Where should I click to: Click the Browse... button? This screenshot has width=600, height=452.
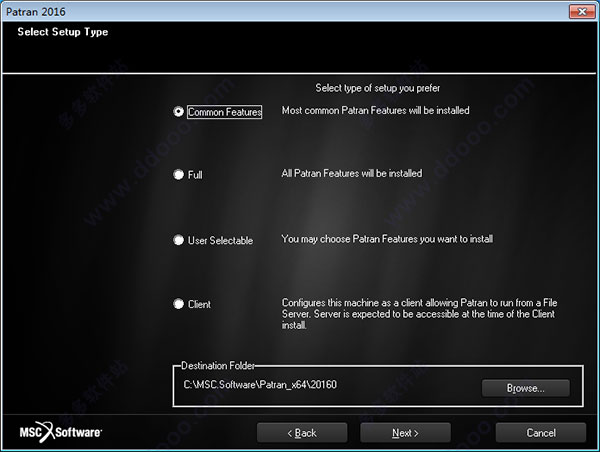click(525, 388)
